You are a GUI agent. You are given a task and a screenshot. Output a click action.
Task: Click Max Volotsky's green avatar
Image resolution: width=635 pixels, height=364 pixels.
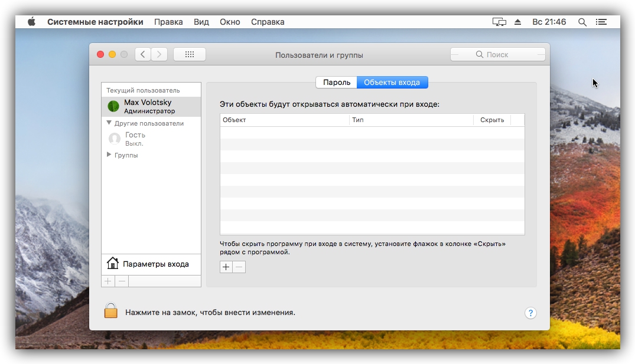113,106
